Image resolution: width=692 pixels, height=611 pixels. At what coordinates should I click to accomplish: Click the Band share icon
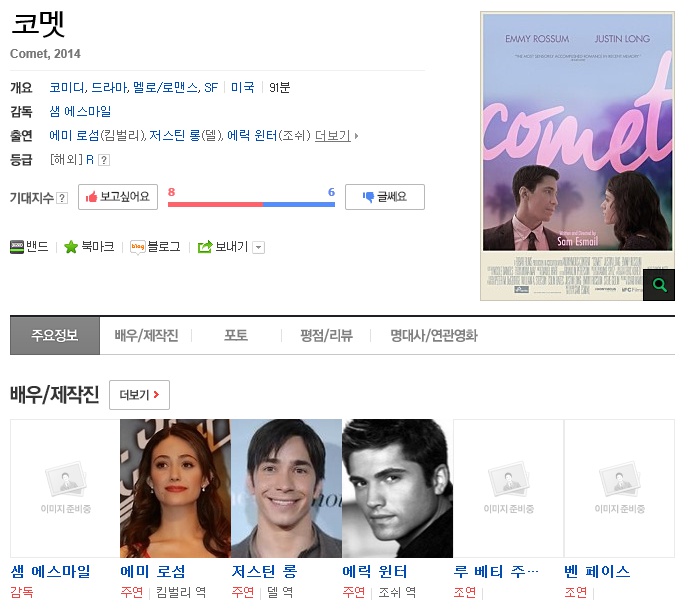pyautogui.click(x=17, y=247)
